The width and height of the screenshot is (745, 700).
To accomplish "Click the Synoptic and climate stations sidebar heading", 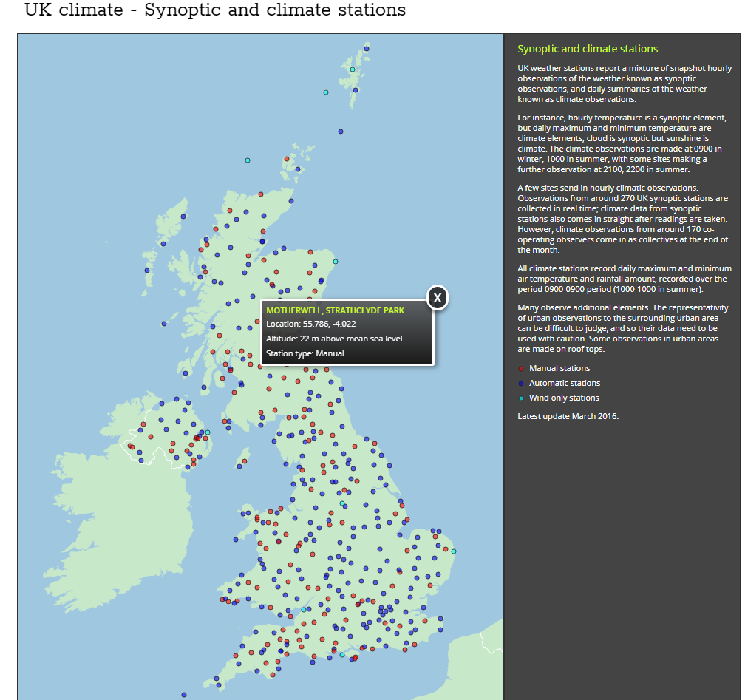I will pos(587,49).
